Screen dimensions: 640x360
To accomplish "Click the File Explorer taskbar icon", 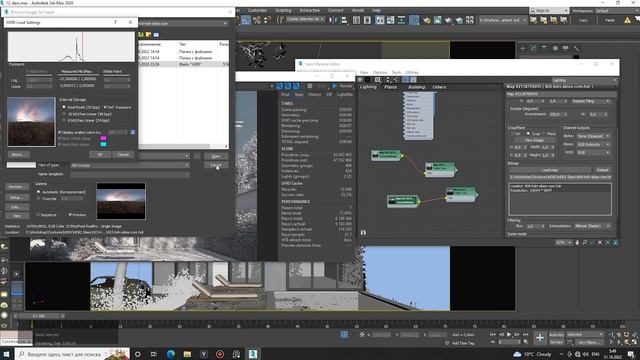I will tap(187, 354).
